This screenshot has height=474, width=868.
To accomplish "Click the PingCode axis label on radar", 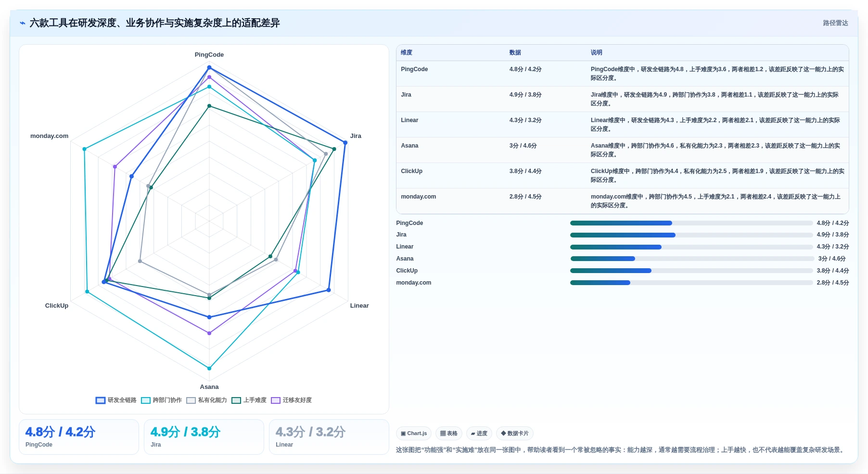I will [x=209, y=55].
